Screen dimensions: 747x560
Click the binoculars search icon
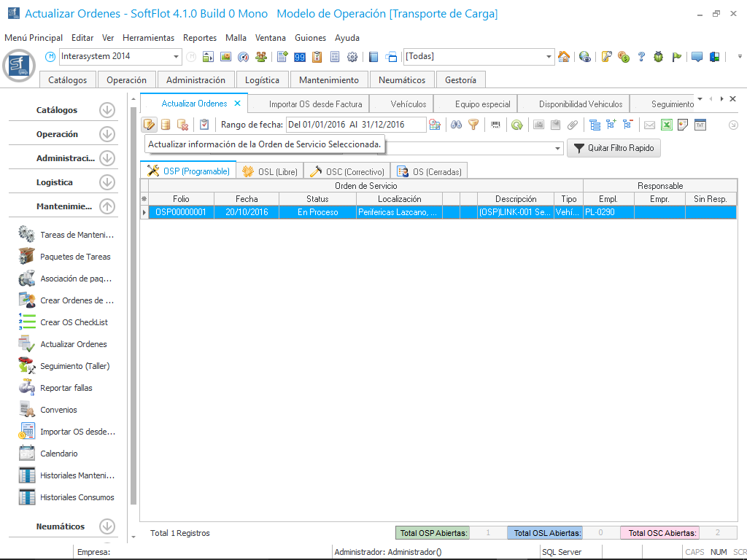(456, 125)
